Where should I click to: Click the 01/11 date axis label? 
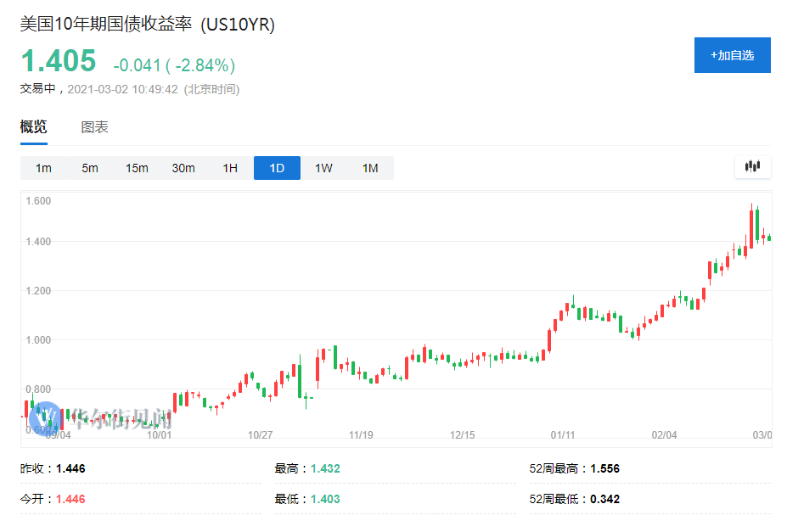[x=563, y=435]
